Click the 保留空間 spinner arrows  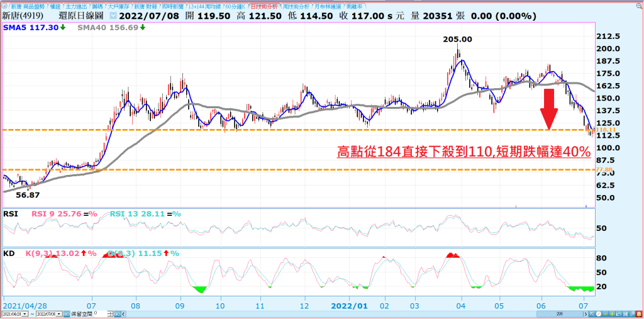111,313
